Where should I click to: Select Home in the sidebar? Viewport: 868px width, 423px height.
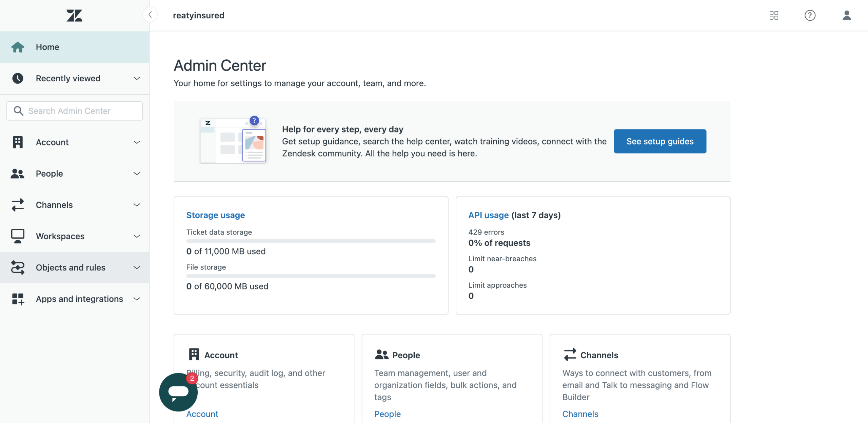click(47, 47)
